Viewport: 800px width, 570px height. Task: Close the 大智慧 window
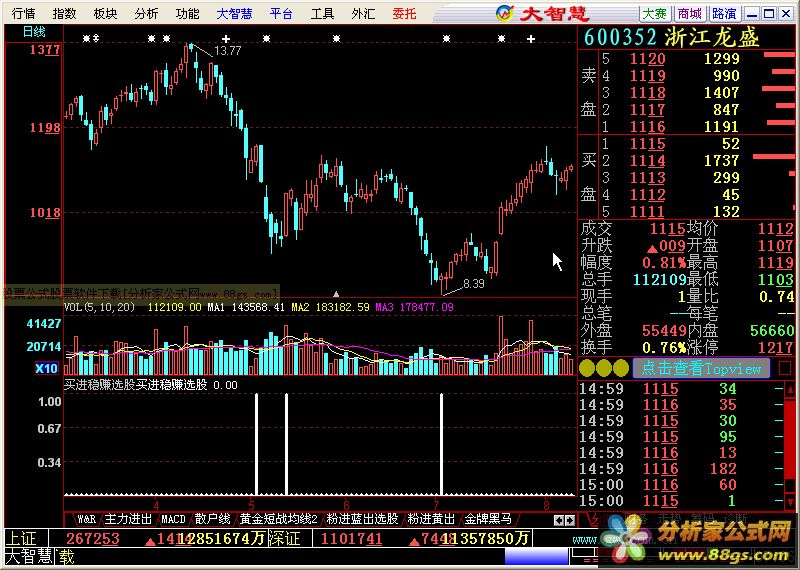coord(787,14)
